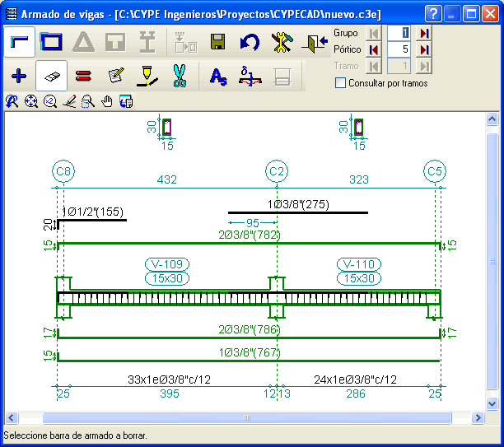Enable Consultar por tramos checkbox
The height and width of the screenshot is (447, 504).
click(x=340, y=83)
